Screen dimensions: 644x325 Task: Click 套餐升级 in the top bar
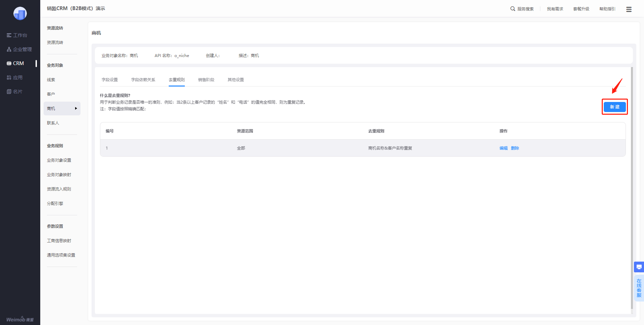tap(581, 9)
